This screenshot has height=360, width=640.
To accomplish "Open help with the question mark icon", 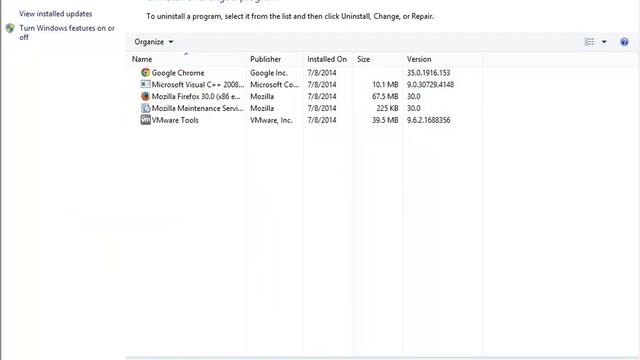I will point(624,42).
